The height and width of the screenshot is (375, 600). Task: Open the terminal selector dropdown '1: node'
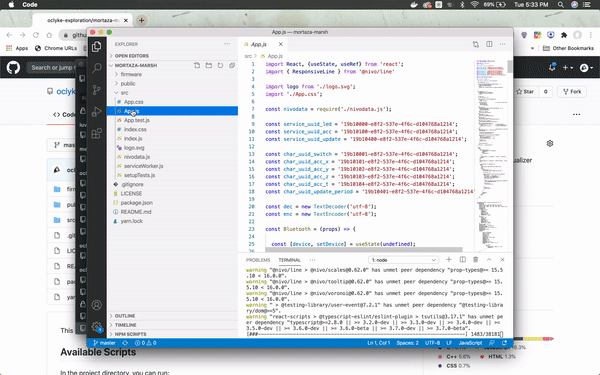403,260
